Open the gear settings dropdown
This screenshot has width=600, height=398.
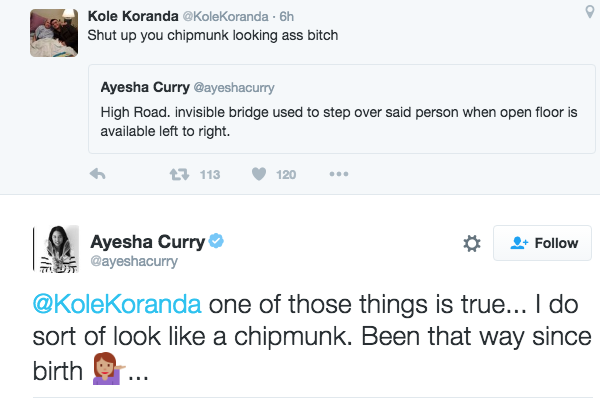pyautogui.click(x=472, y=243)
